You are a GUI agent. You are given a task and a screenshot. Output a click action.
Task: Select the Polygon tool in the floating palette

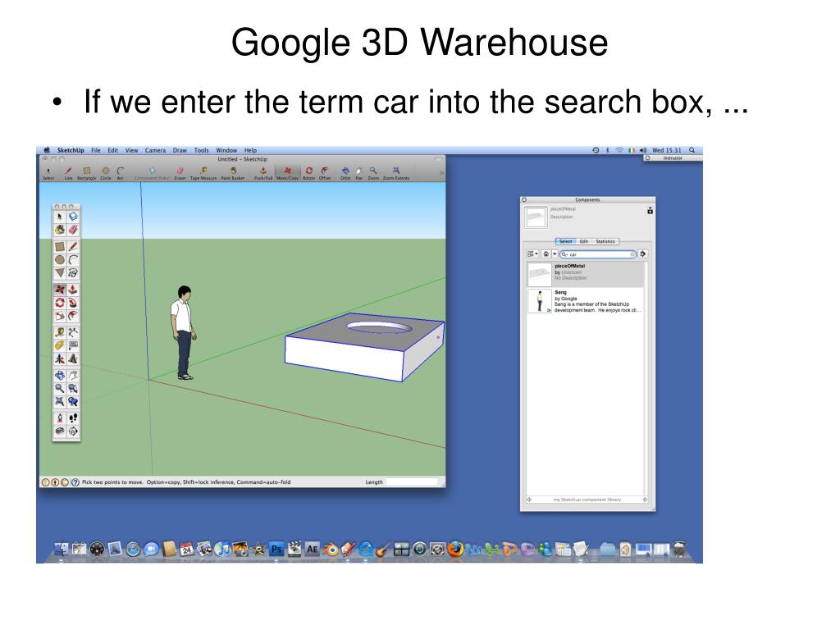(59, 273)
